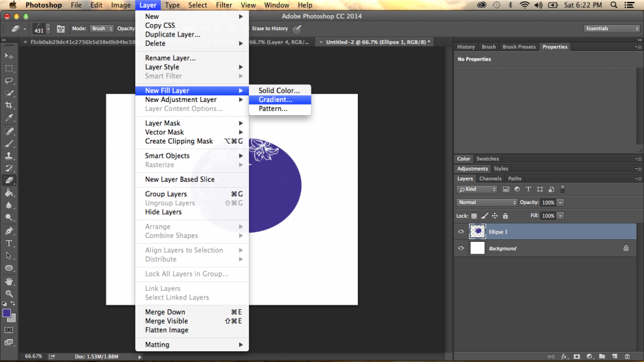The width and height of the screenshot is (644, 362).
Task: Open eraser Mode Brush dropdown
Action: (x=101, y=28)
